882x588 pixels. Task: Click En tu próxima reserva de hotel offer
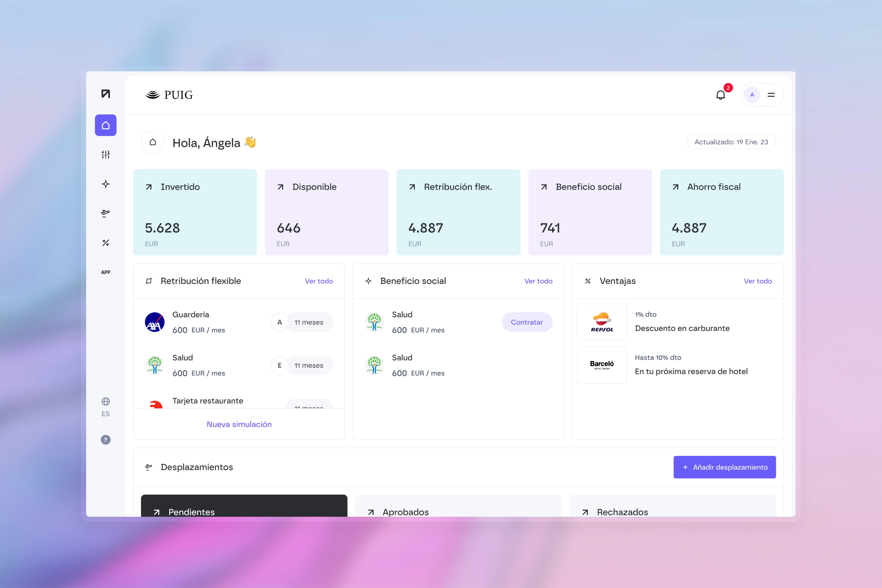coord(691,371)
